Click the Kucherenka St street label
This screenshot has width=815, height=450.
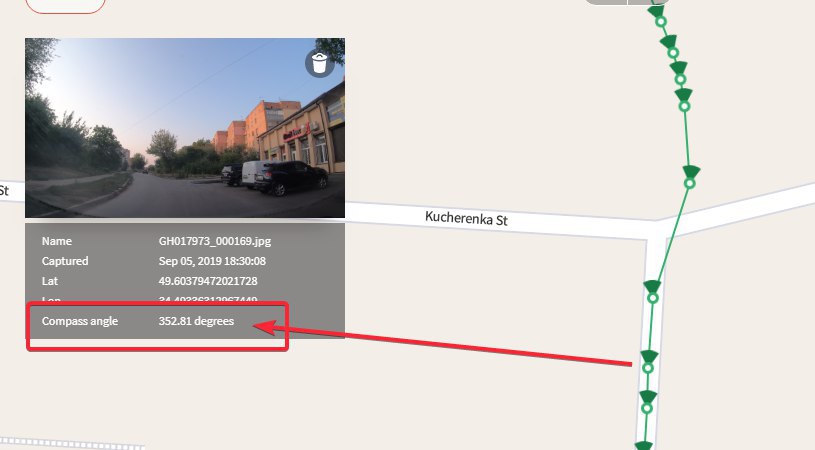pos(466,218)
